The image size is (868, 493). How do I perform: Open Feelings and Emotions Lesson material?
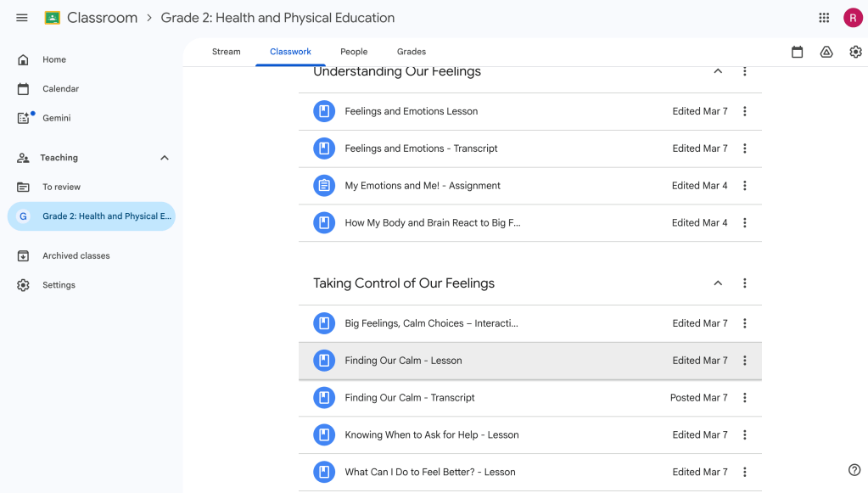(411, 111)
